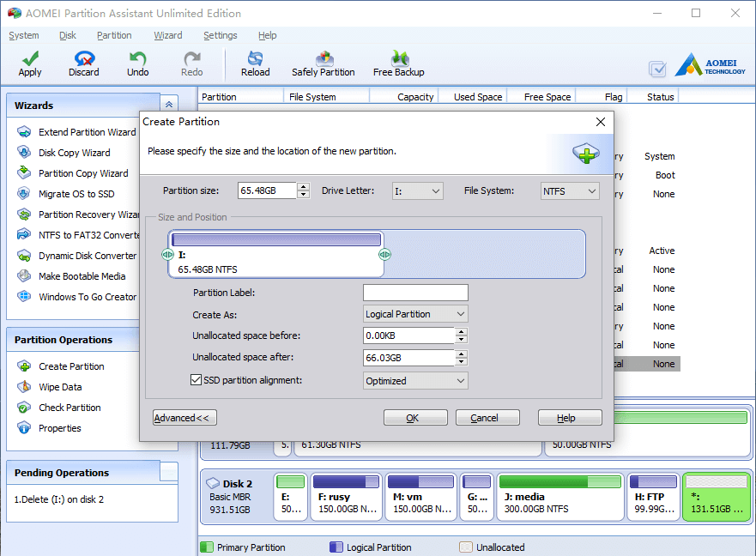
Task: Click the Undo arrow icon
Action: 137,58
